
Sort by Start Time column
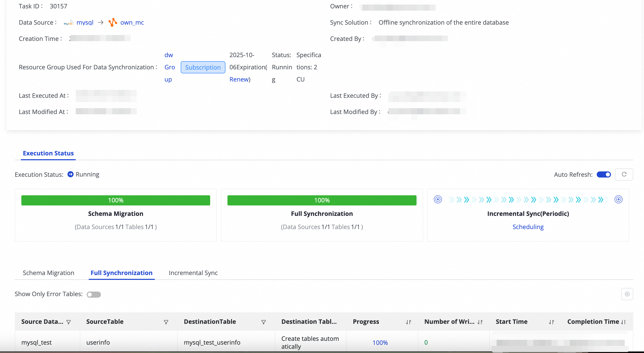point(551,322)
